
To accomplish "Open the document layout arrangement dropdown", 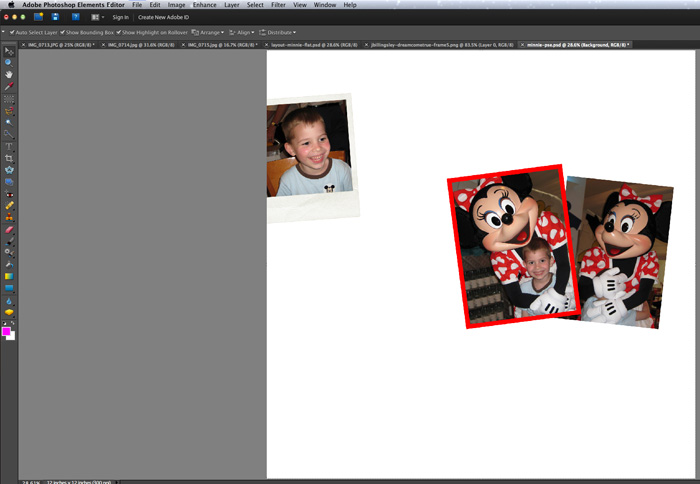I will click(97, 17).
